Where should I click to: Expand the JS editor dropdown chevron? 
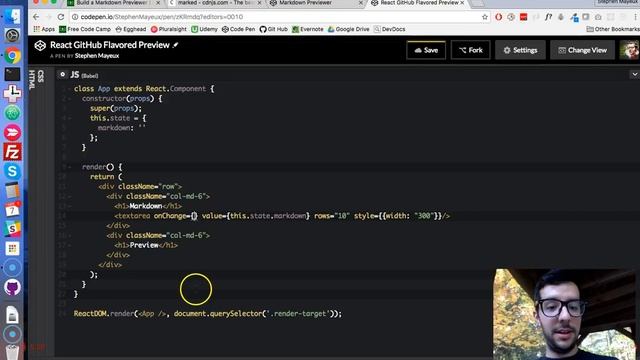coord(634,74)
